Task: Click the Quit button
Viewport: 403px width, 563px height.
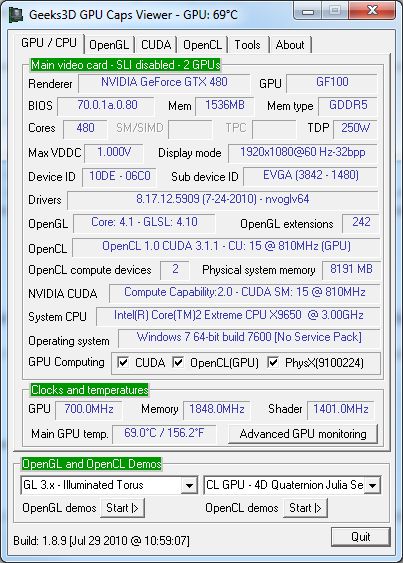Action: point(361,537)
